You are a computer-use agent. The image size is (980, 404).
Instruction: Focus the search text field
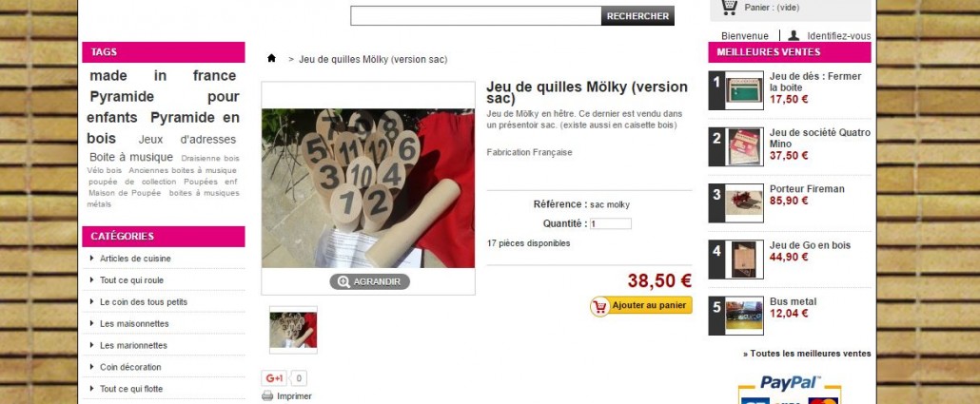[x=476, y=15]
